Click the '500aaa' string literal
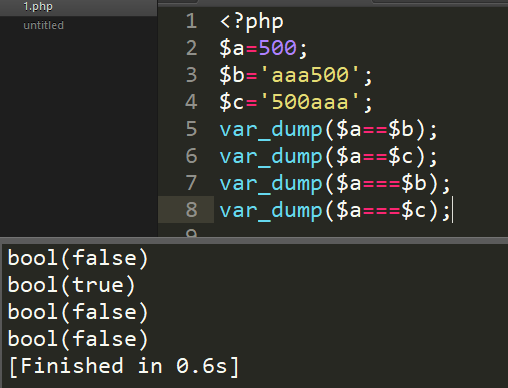This screenshot has width=508, height=388. 310,102
